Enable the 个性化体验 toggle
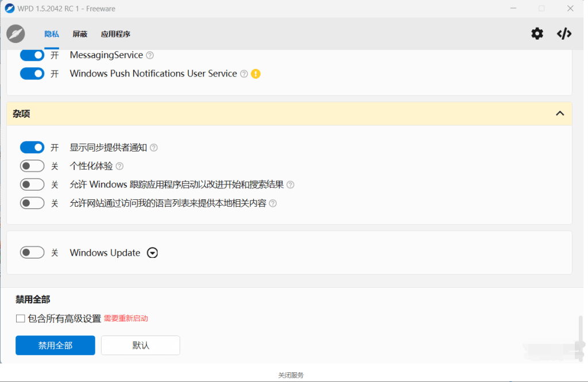 [x=32, y=166]
